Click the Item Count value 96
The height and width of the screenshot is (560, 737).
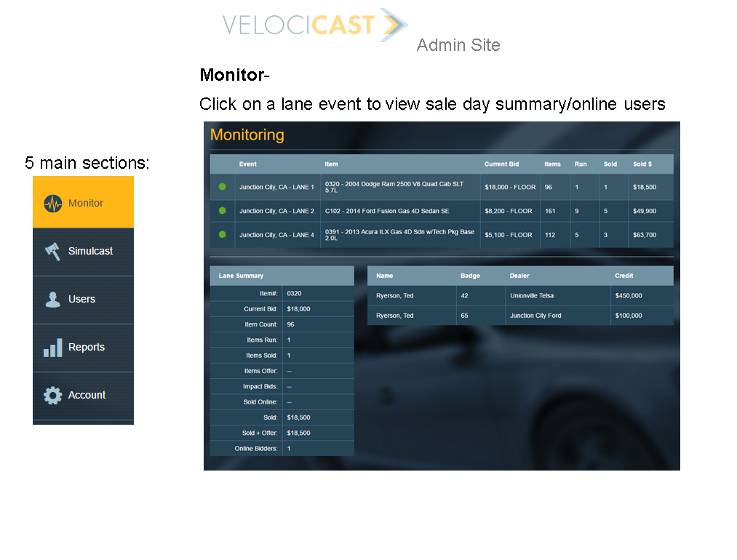tap(290, 324)
